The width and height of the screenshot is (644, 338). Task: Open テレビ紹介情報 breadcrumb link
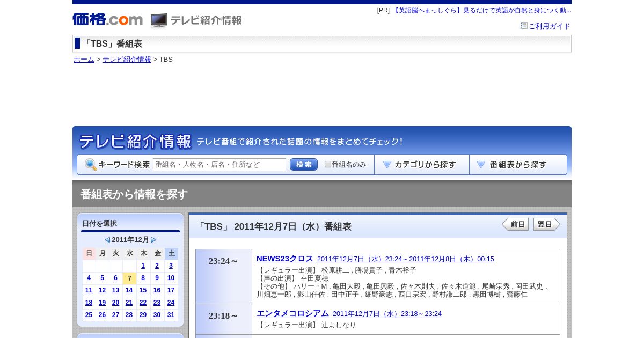[127, 60]
